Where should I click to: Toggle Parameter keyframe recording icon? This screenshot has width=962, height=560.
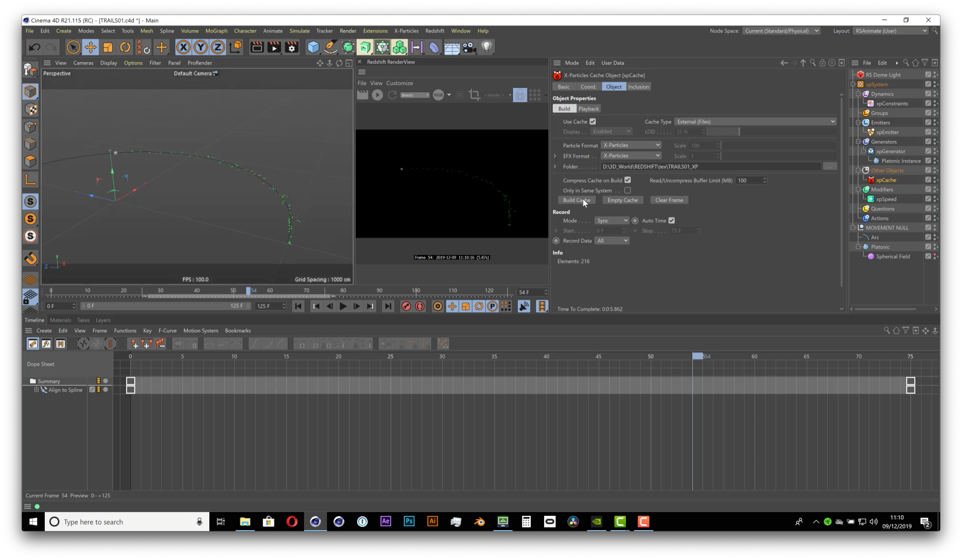(x=493, y=306)
